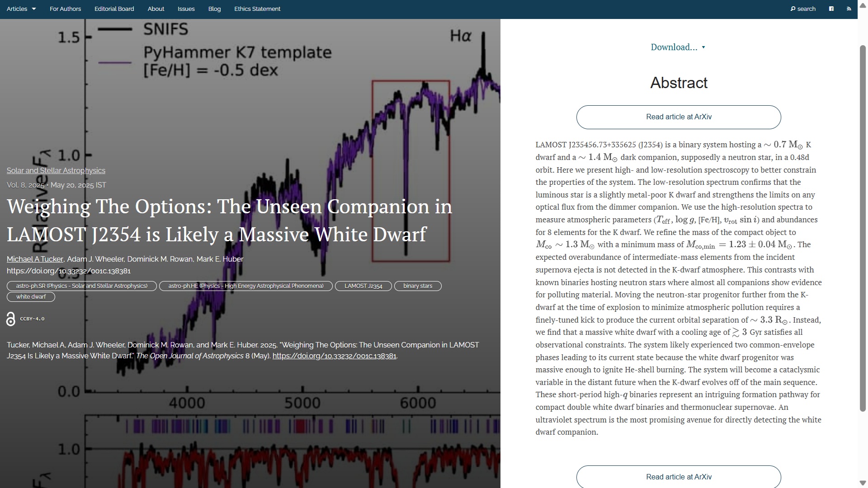The height and width of the screenshot is (488, 868).
Task: Open author Michael A Tucker's link
Action: coord(35,259)
